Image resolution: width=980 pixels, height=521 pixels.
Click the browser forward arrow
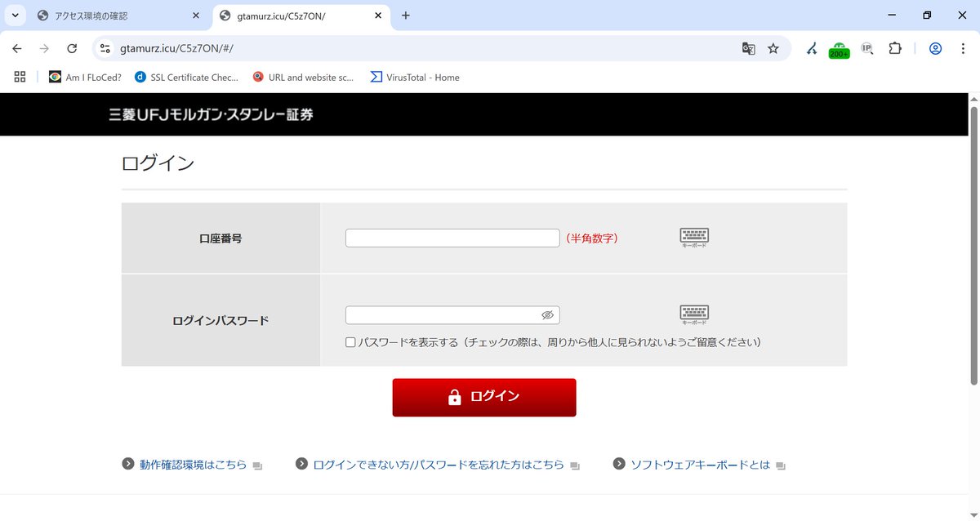click(x=44, y=48)
